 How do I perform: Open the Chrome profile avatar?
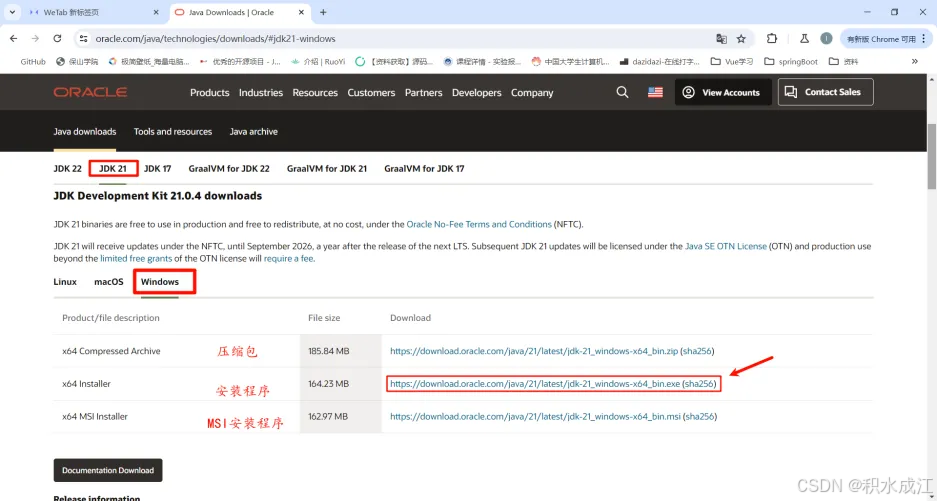click(826, 38)
